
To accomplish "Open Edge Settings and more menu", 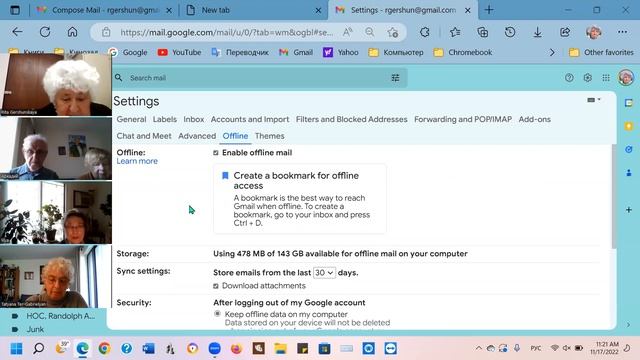I will (622, 32).
